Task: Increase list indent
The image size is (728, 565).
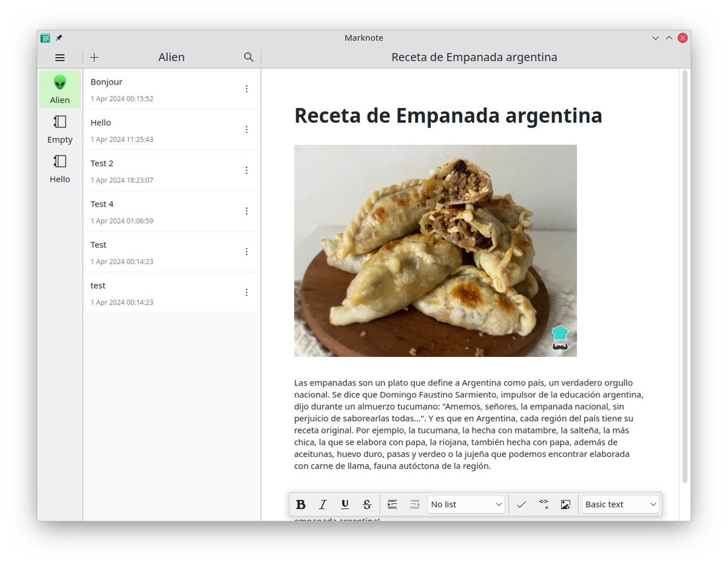Action: (393, 504)
